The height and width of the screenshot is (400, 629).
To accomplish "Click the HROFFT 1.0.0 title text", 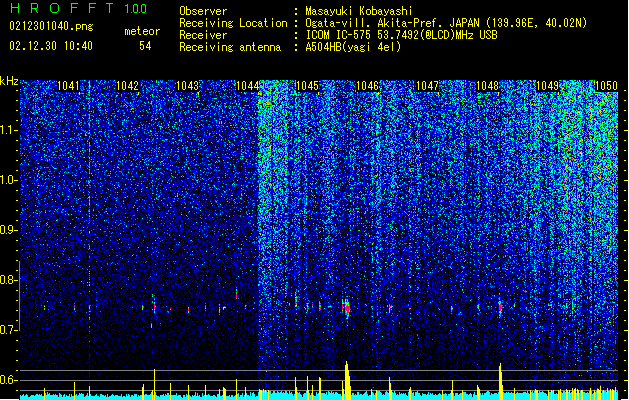I will tap(78, 8).
